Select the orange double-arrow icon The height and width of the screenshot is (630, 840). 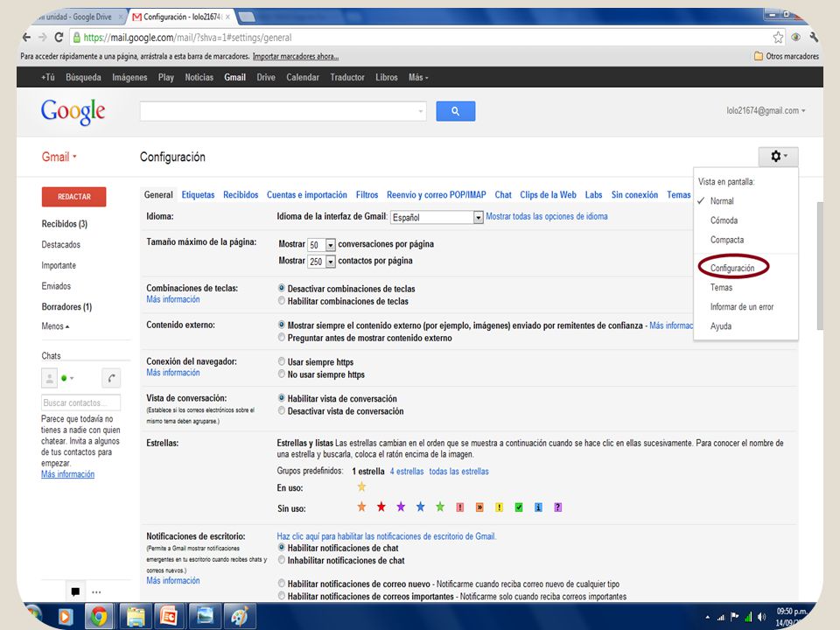479,507
